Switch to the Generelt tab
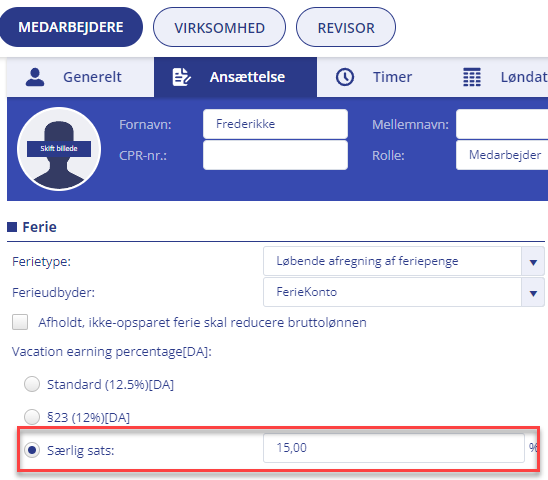 (80, 77)
